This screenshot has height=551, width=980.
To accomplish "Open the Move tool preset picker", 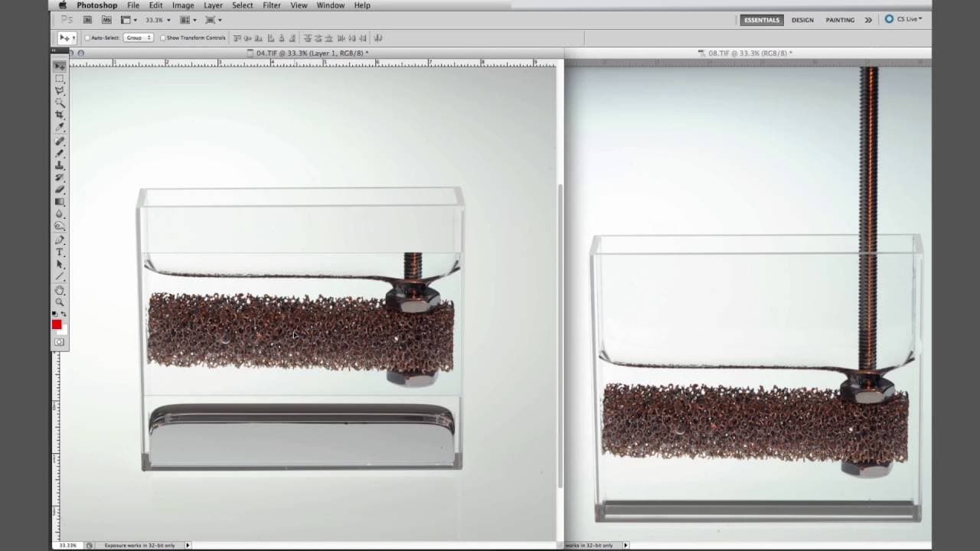I will point(67,37).
